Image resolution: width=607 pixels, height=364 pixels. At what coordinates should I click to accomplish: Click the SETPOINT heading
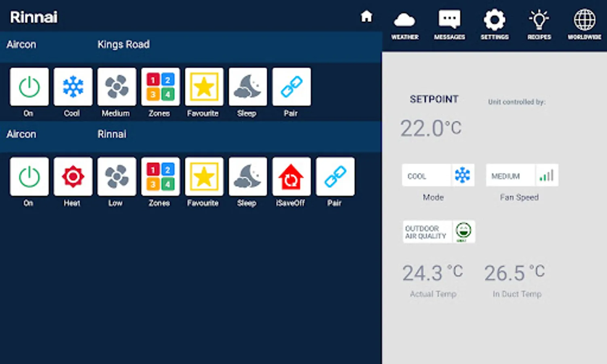pos(434,99)
